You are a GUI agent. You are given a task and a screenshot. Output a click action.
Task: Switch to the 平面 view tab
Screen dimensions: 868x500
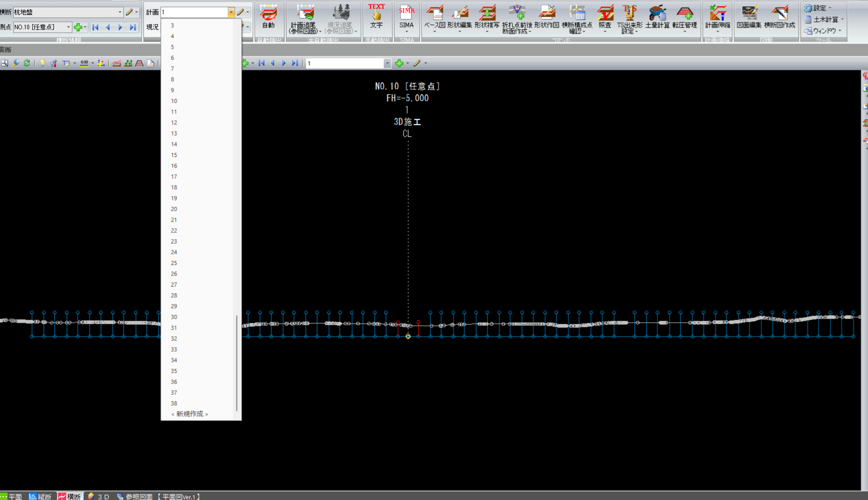[x=12, y=496]
